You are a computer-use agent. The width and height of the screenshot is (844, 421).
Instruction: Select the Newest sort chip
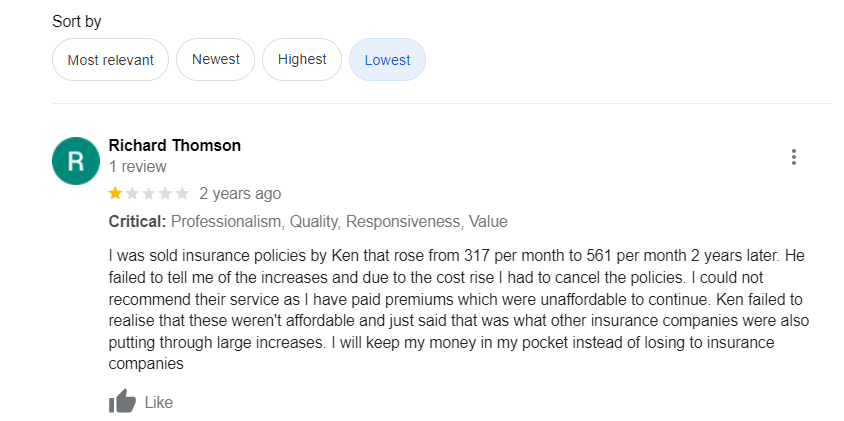point(215,60)
